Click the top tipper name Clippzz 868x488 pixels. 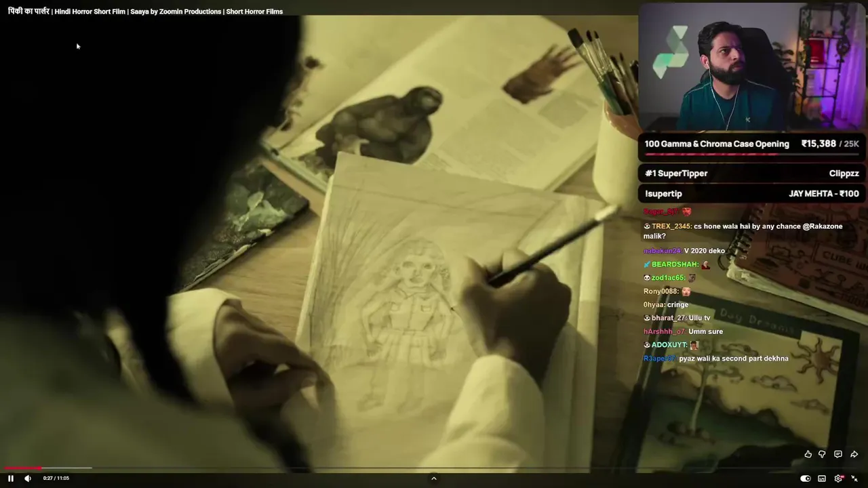coord(844,174)
